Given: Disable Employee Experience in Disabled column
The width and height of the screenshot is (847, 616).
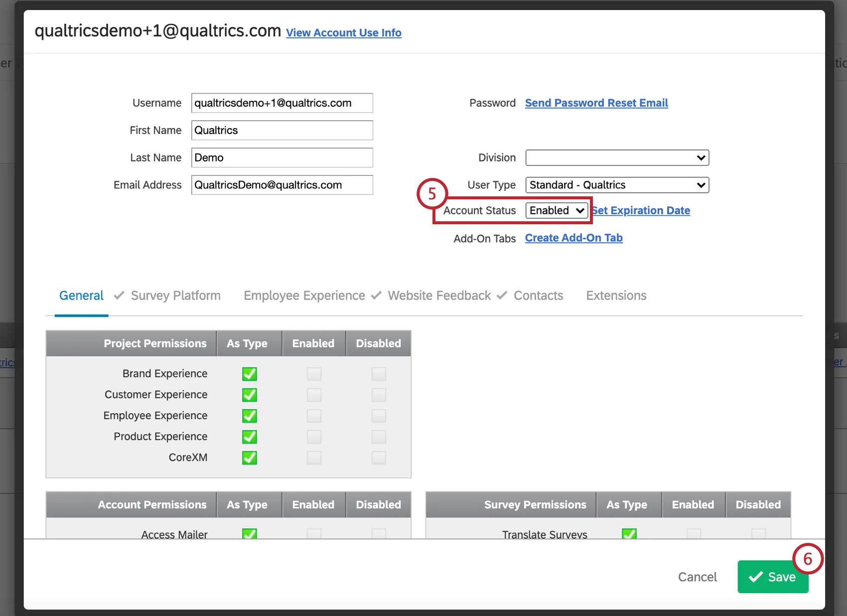Looking at the screenshot, I should [379, 416].
